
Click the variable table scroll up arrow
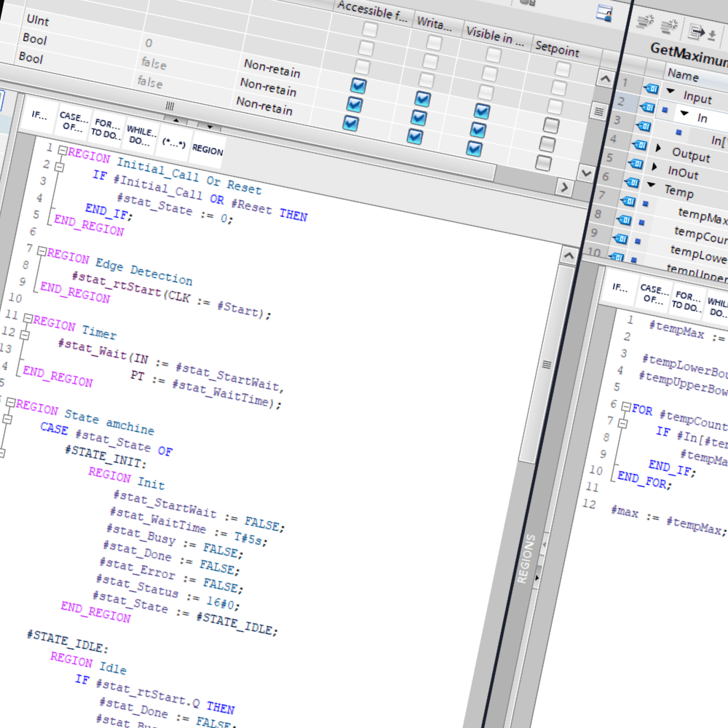605,79
